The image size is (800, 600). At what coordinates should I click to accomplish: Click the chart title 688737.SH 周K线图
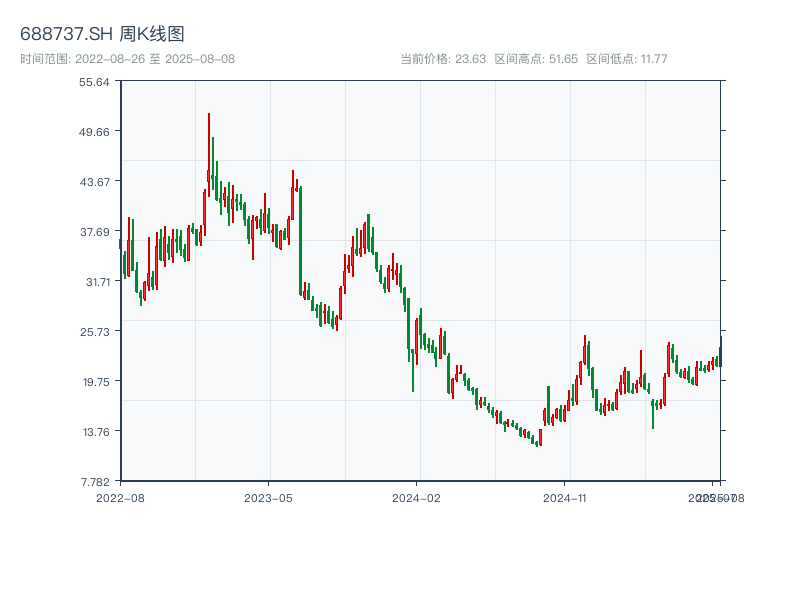tap(102, 34)
